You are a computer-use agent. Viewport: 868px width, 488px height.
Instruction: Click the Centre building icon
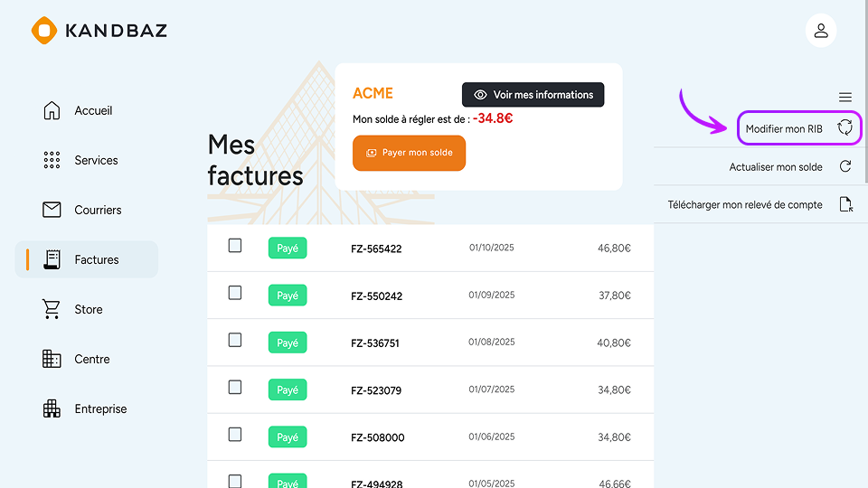[52, 359]
